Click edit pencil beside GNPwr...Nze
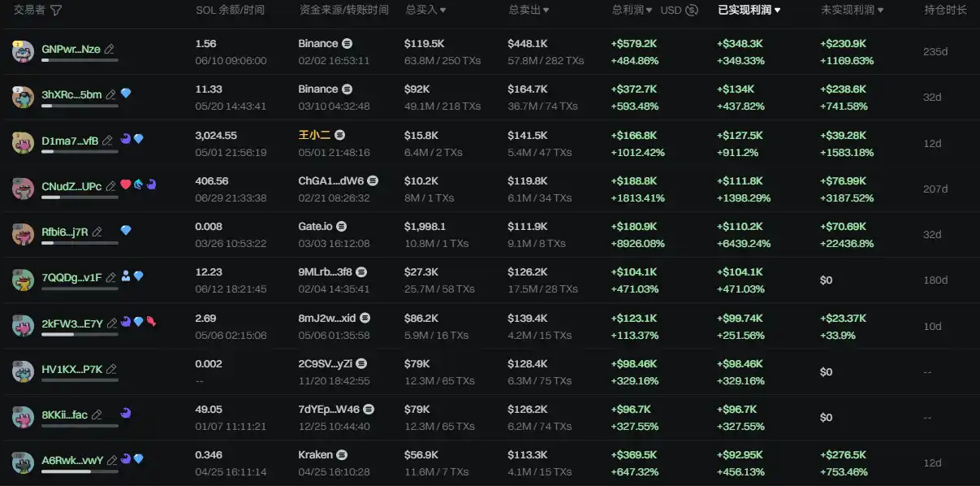Viewport: 980px width, 486px height. pos(110,49)
